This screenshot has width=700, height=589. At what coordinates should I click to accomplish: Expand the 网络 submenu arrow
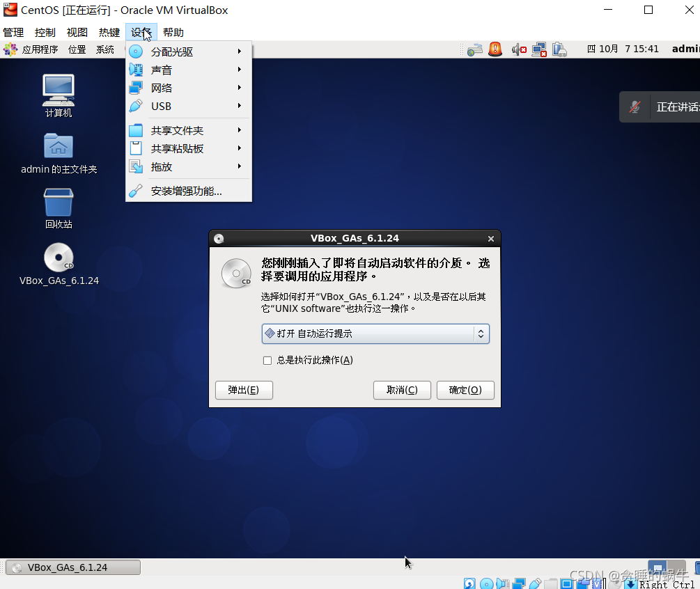(x=240, y=88)
